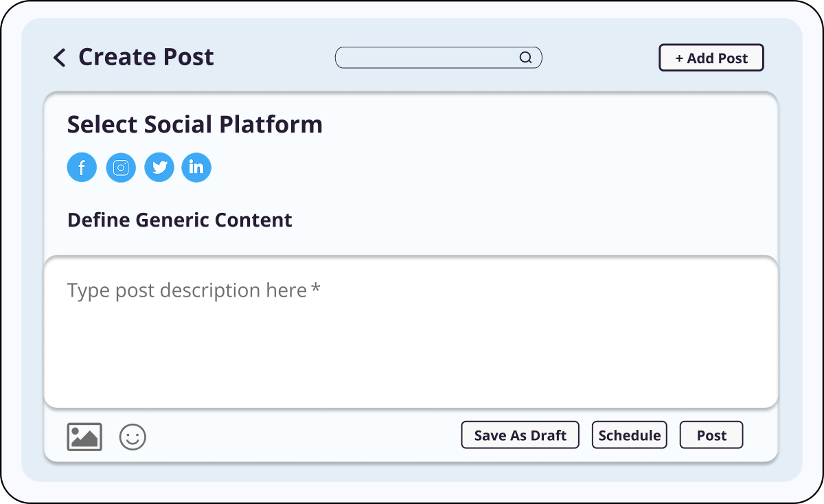Click the + Add Post button
The image size is (824, 504).
pyautogui.click(x=711, y=58)
